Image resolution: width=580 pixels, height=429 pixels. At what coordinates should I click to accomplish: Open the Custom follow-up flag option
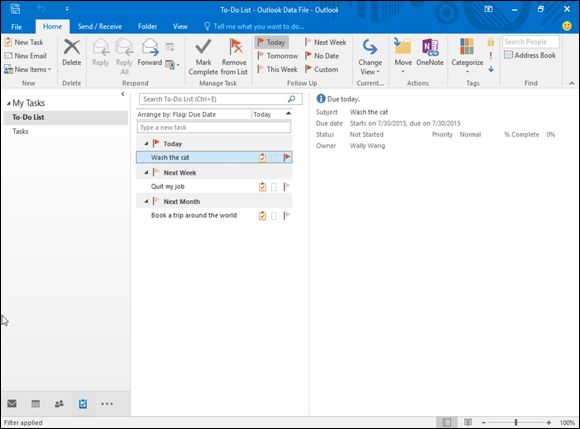321,69
